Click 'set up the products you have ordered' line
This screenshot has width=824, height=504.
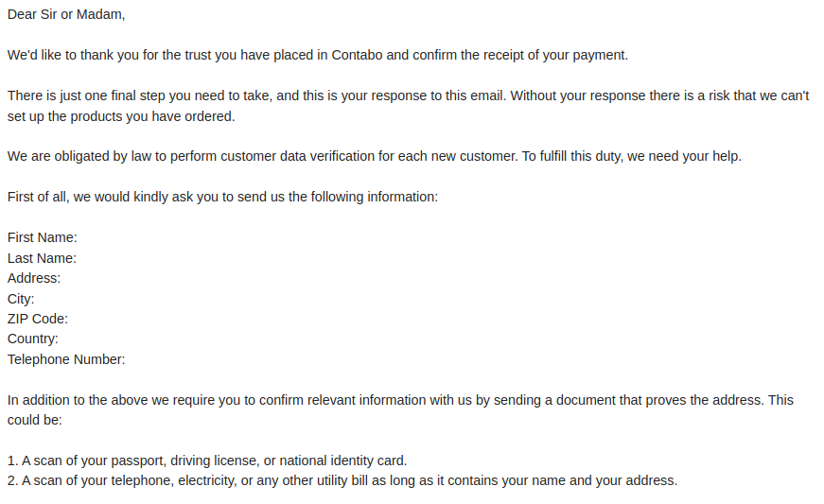(121, 116)
